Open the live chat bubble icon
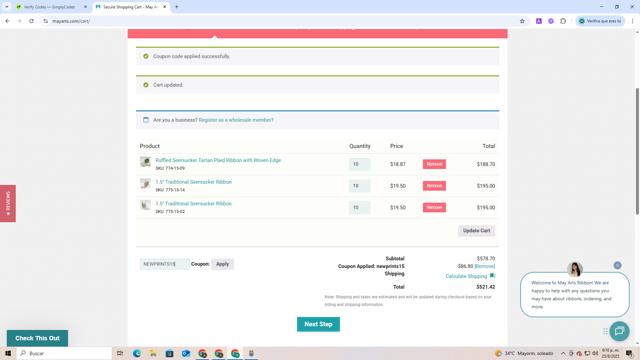 click(619, 331)
